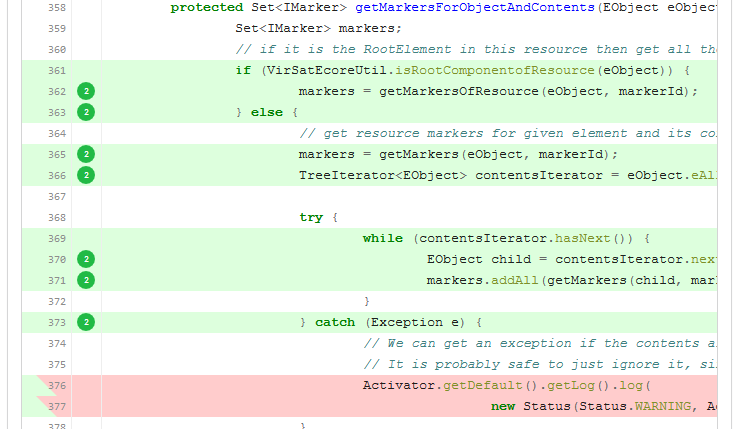Click the coverage hit badge on line 366
This screenshot has width=739, height=429.
86,175
